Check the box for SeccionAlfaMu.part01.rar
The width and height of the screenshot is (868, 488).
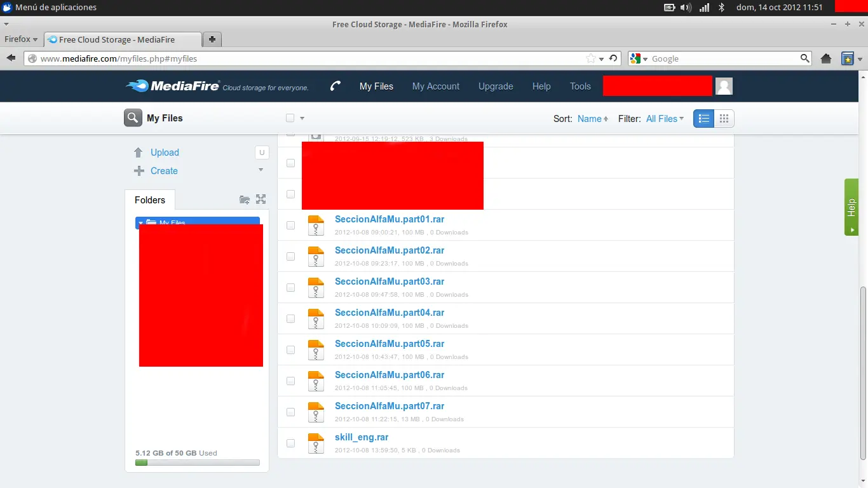290,225
